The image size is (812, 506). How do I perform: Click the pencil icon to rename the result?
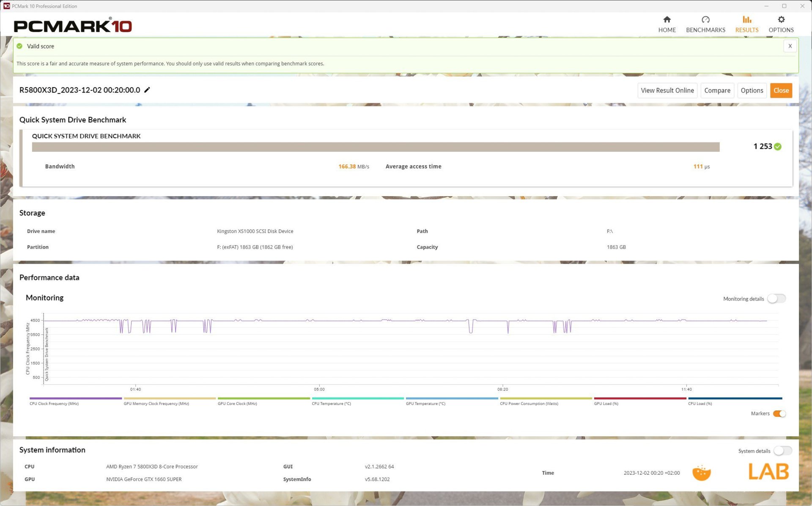click(x=147, y=90)
